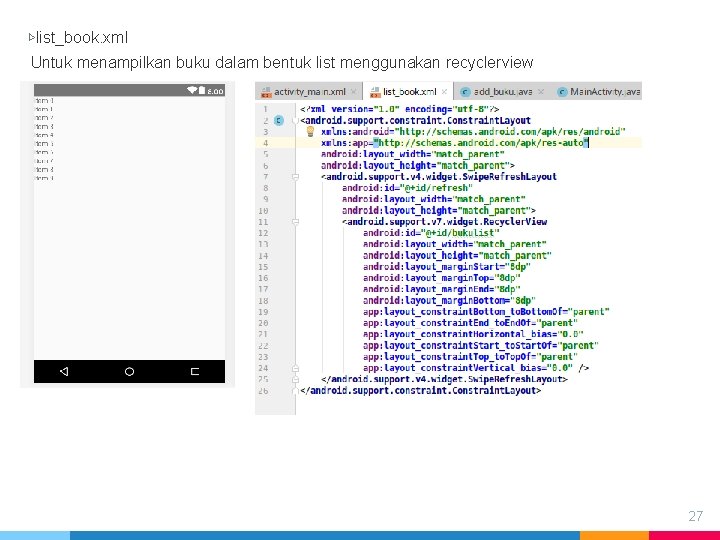This screenshot has height=540, width=720.
Task: Tap the Android back navigation button
Action: pos(64,371)
